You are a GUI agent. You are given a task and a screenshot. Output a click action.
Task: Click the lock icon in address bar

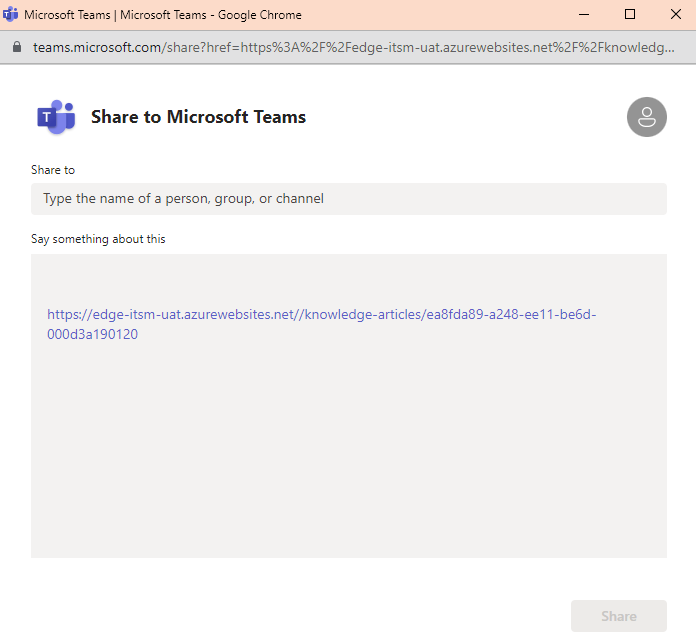(x=17, y=47)
